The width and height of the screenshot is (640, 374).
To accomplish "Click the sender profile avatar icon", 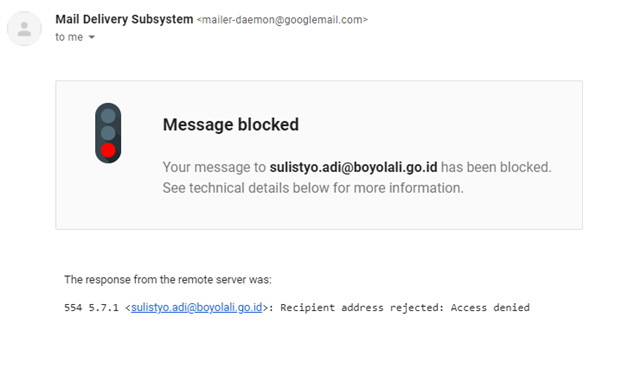I will (x=24, y=29).
